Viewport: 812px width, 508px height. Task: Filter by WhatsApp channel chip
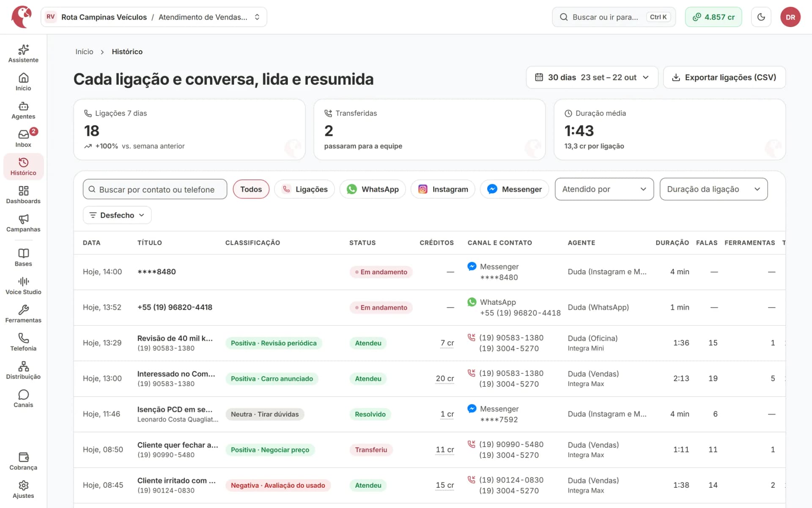pyautogui.click(x=373, y=189)
